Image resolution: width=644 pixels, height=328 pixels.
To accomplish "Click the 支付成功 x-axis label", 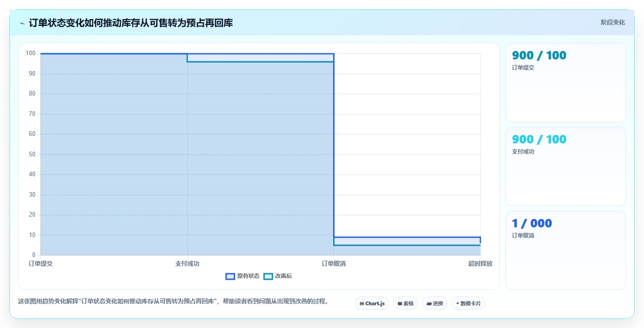I will pos(187,264).
